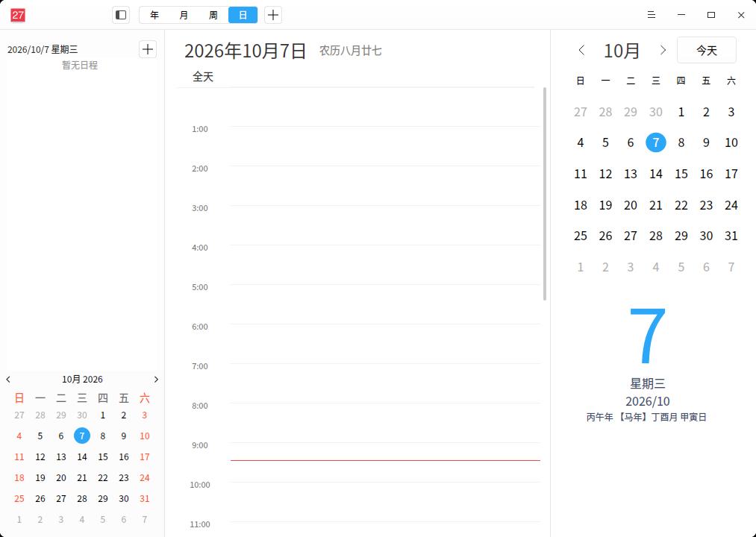This screenshot has height=537, width=756.
Task: Click the 10月 month title in right panel
Action: (622, 50)
